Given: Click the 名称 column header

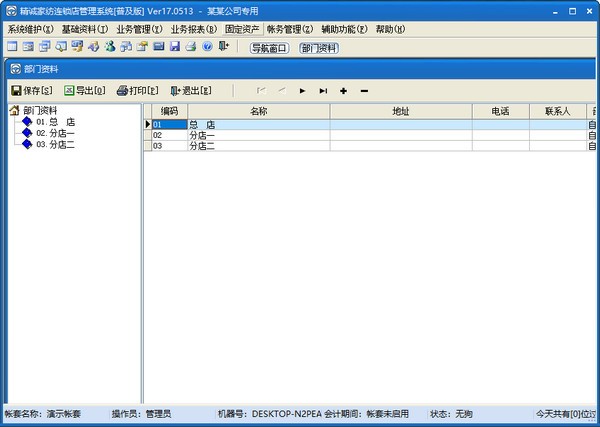Looking at the screenshot, I should [259, 111].
